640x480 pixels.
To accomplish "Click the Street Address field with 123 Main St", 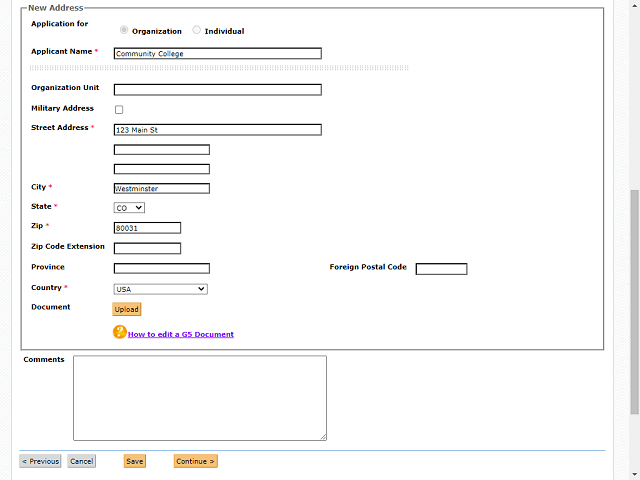I will [218, 130].
